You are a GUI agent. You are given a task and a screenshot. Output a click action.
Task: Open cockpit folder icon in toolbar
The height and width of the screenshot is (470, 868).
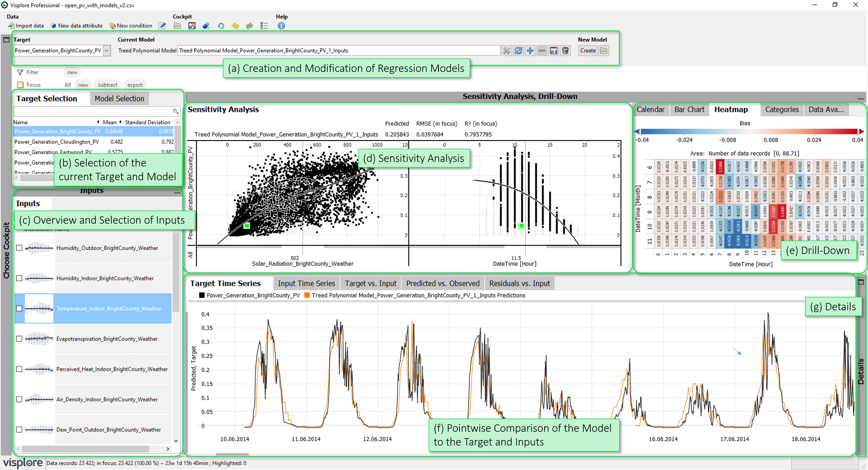click(177, 26)
